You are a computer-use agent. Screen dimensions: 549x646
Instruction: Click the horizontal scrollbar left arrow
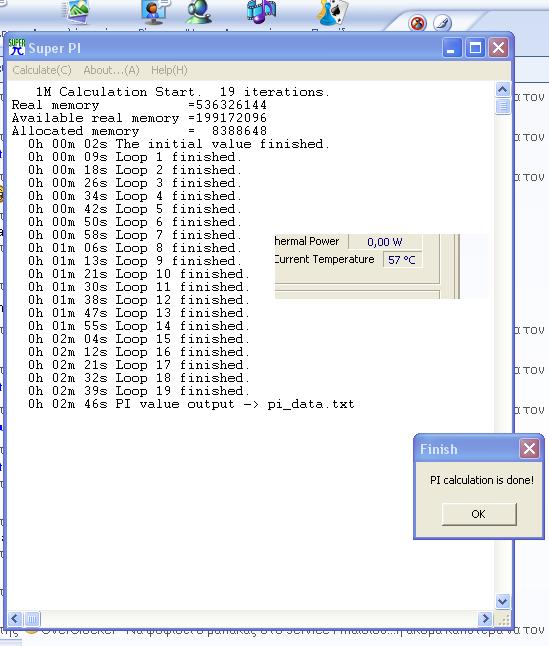pos(15,618)
